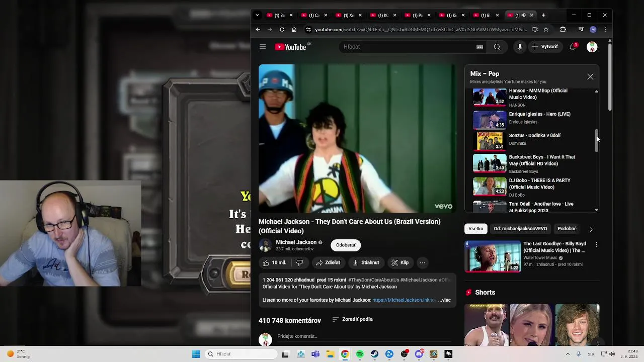
Task: Open the browser home page button
Action: (294, 30)
